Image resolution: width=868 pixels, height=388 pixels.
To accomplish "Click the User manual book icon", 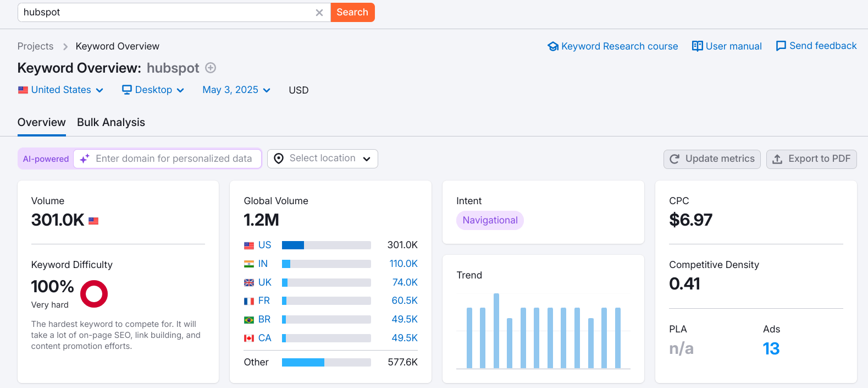I will point(698,46).
